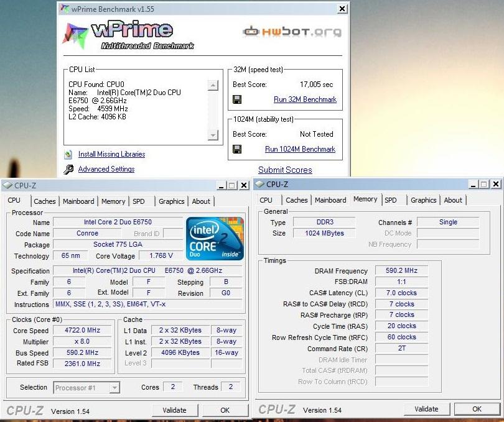Click the FSB:DRAM value 1:1
The height and width of the screenshot is (422, 504).
coord(401,282)
